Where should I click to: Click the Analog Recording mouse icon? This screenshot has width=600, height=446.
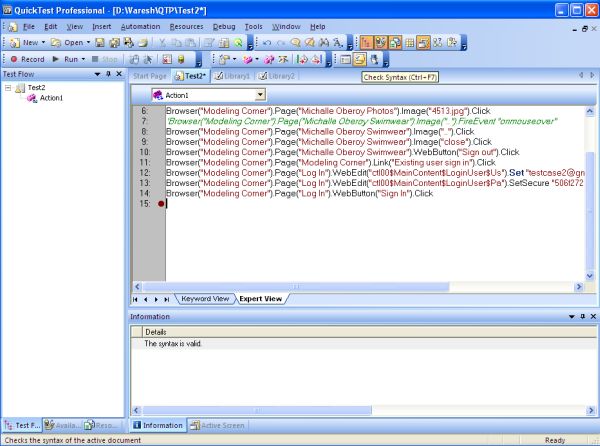pyautogui.click(x=134, y=59)
